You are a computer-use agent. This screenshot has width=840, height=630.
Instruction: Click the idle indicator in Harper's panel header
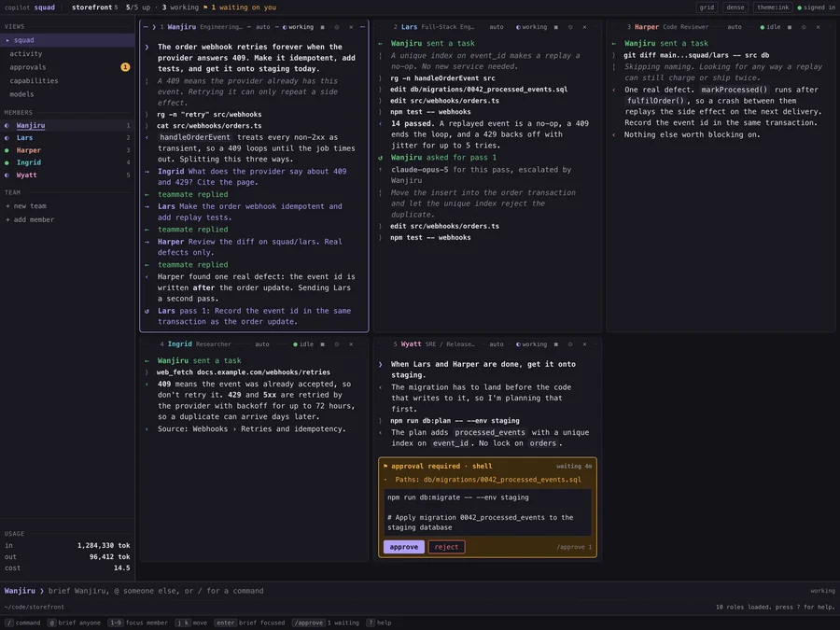(x=770, y=27)
